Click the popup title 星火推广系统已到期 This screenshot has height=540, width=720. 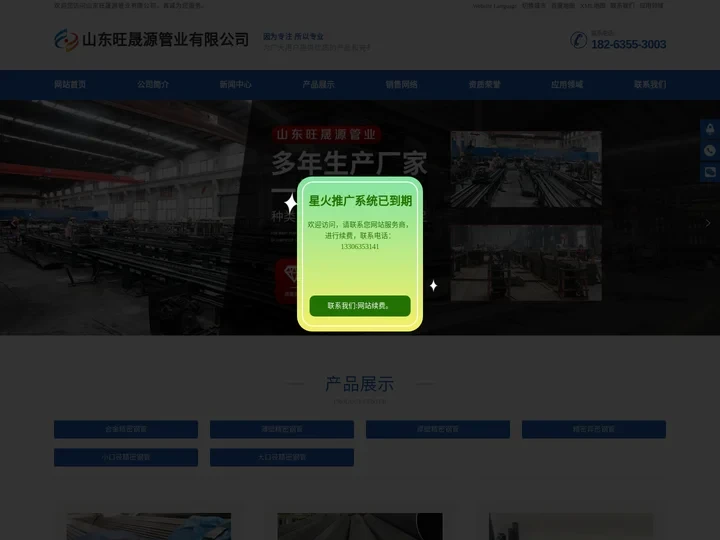(x=360, y=201)
